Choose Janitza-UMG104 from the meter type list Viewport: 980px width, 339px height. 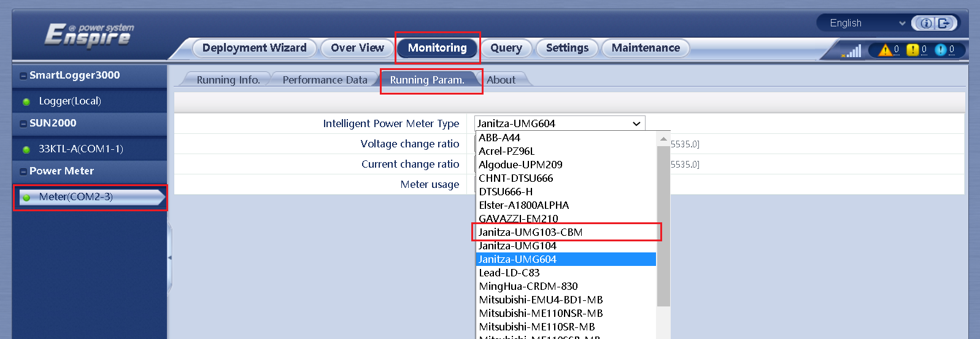pyautogui.click(x=566, y=246)
